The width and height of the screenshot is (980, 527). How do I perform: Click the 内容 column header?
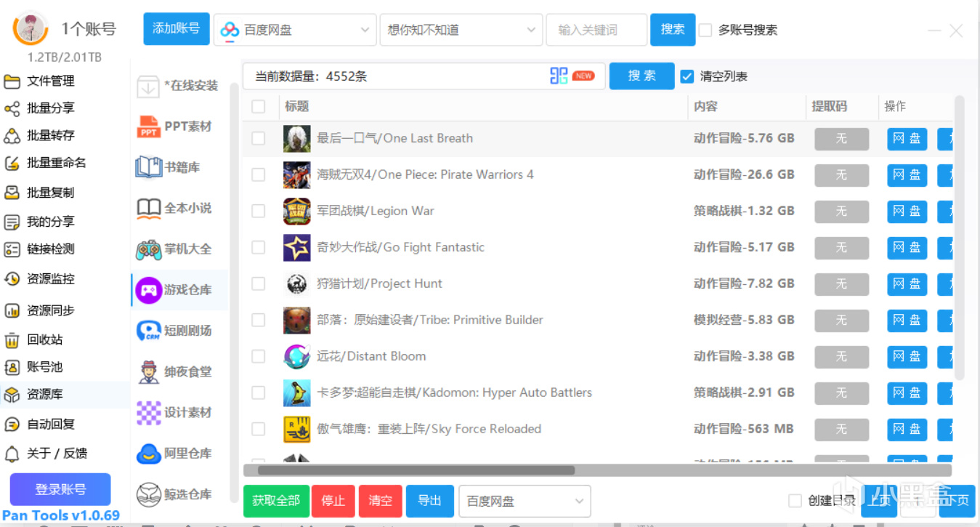(x=706, y=107)
